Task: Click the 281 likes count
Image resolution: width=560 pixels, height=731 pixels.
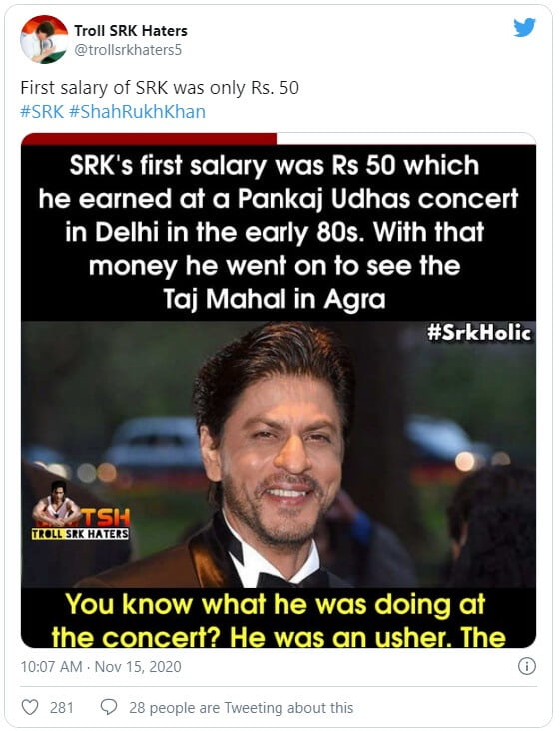Action: [x=62, y=708]
